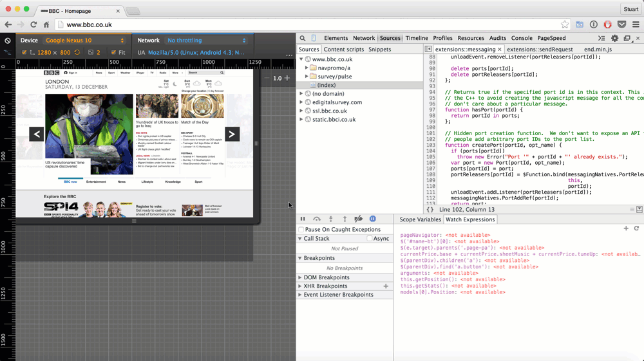The height and width of the screenshot is (361, 644).
Task: Swap device dimensions rotate icon
Action: pyautogui.click(x=77, y=53)
